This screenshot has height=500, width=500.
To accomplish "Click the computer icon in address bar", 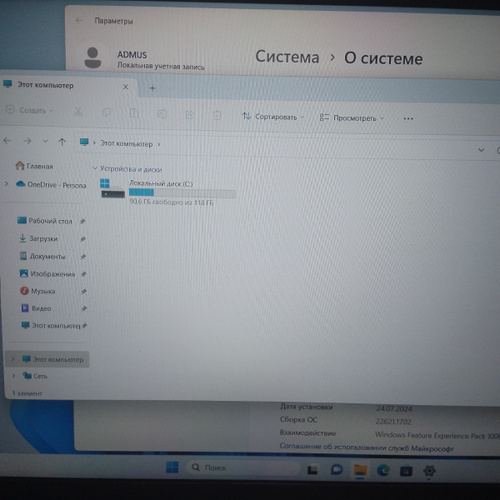I will click(84, 142).
